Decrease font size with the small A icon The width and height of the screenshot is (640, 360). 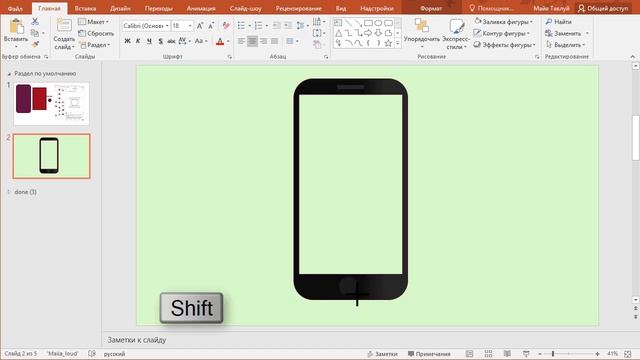[211, 26]
